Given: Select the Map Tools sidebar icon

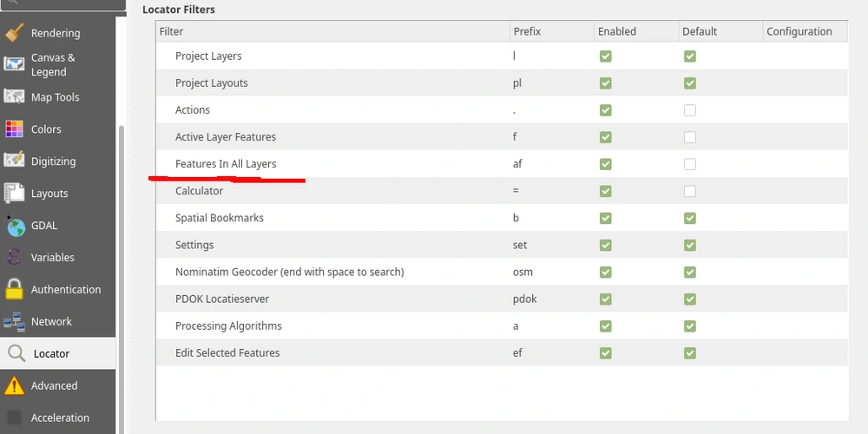Looking at the screenshot, I should 15,97.
